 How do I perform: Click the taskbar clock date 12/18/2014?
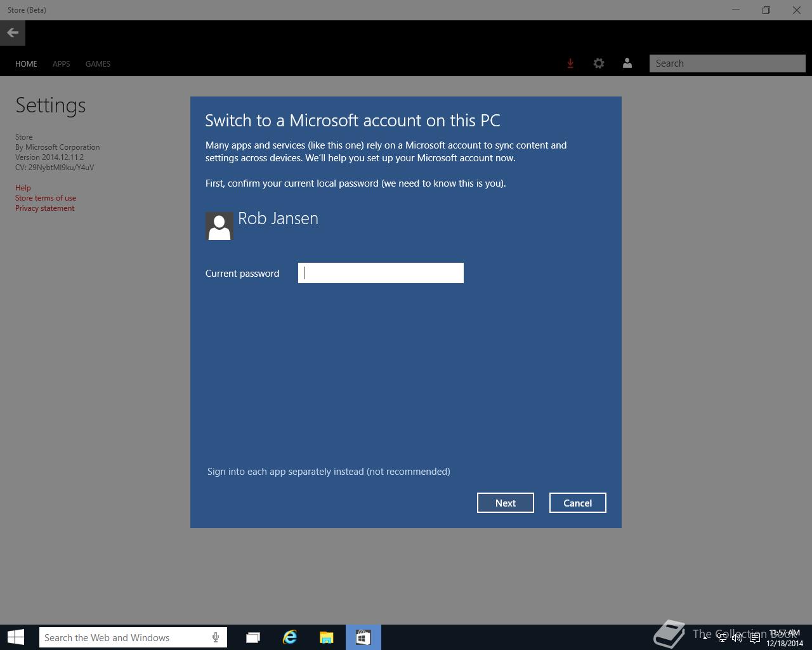(785, 643)
